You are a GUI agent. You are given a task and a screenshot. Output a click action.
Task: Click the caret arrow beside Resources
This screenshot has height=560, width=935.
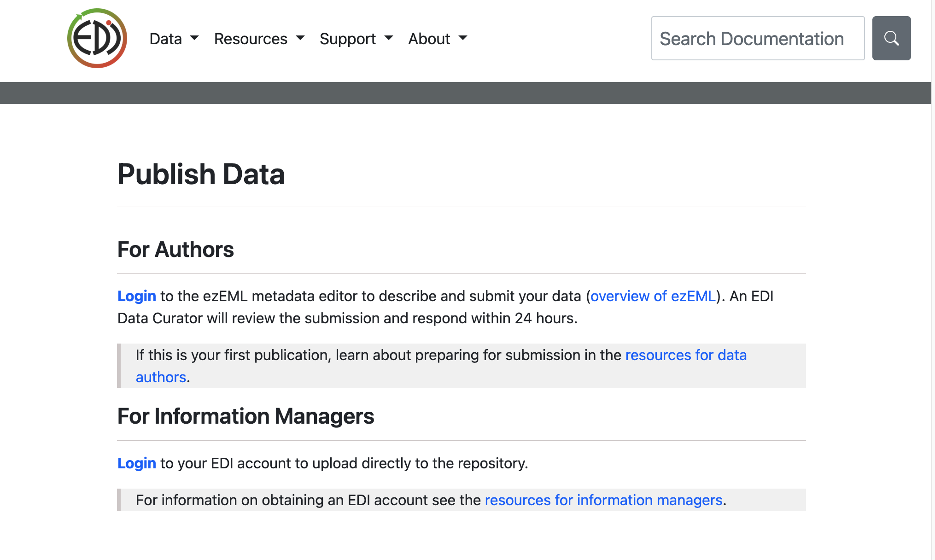pos(300,38)
